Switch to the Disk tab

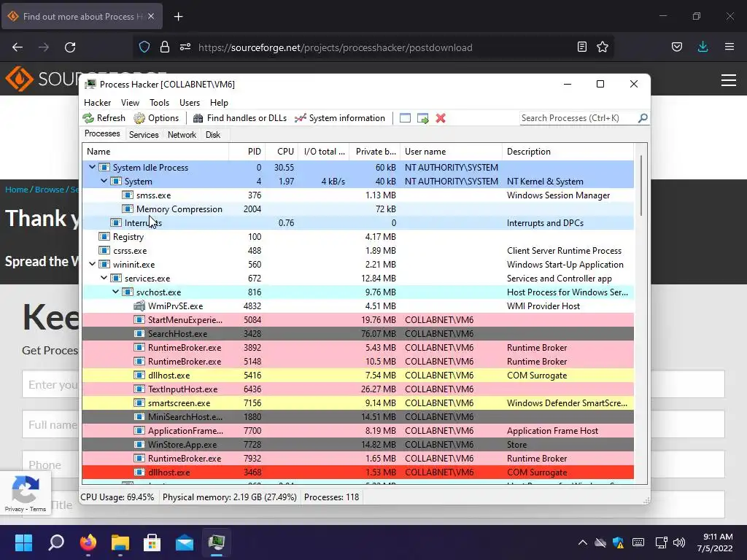[213, 135]
